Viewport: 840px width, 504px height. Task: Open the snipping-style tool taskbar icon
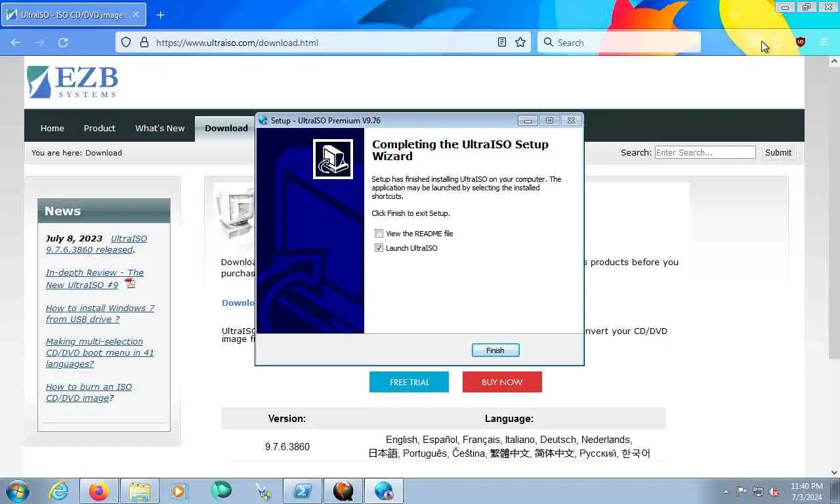click(262, 491)
